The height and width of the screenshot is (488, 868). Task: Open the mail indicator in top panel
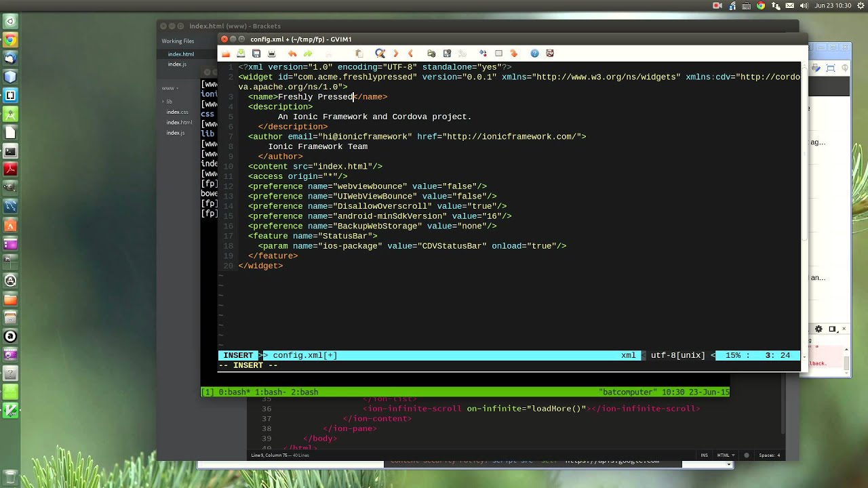[x=789, y=5]
